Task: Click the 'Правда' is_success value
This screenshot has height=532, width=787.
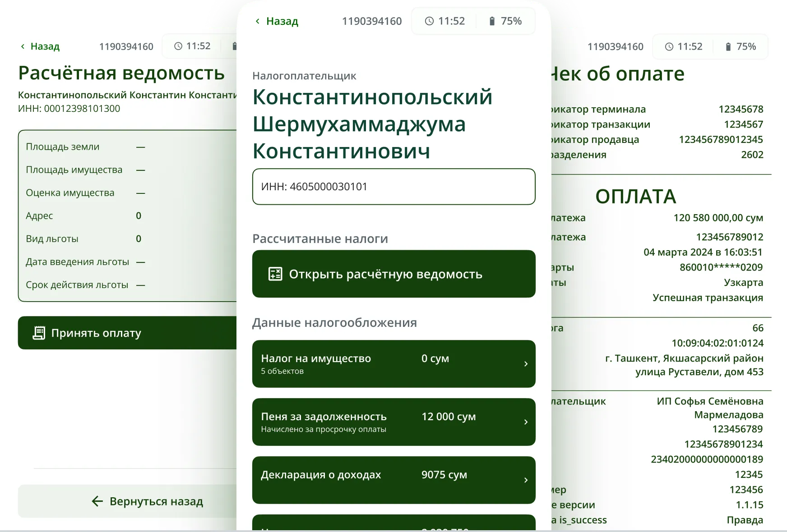Action: point(745,520)
